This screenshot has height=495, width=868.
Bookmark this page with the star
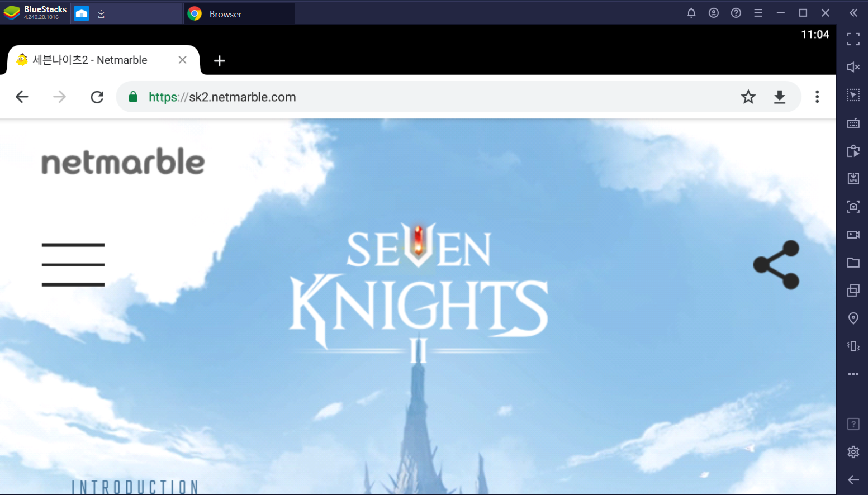[748, 97]
